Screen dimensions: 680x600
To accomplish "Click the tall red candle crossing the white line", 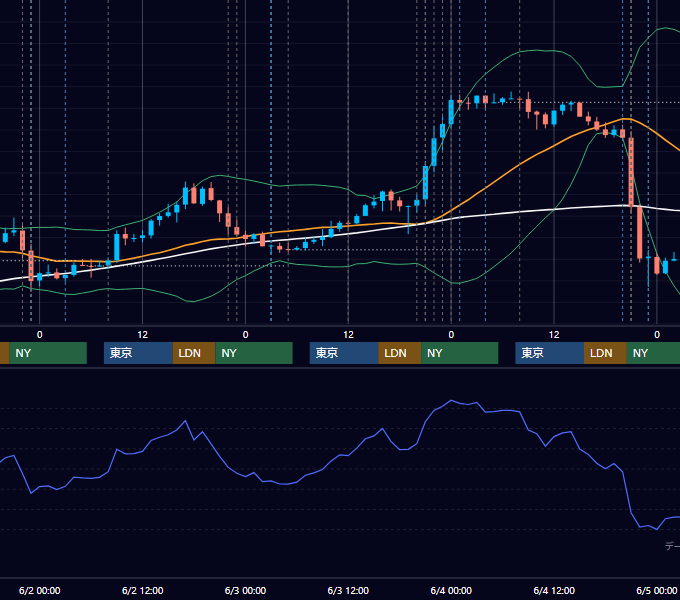I will tap(631, 172).
